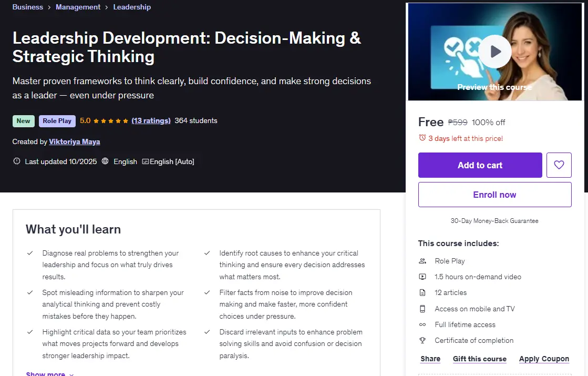Click the star rating icons

111,121
